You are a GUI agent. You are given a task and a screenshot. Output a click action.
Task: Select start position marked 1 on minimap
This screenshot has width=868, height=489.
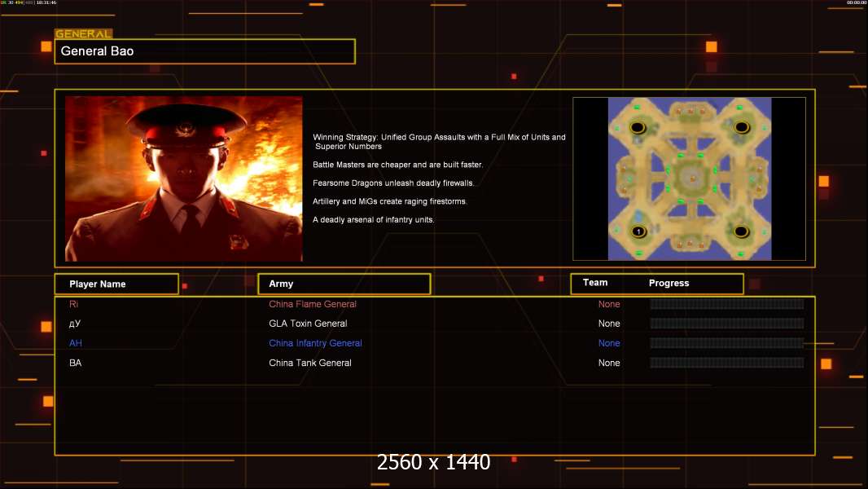click(638, 231)
